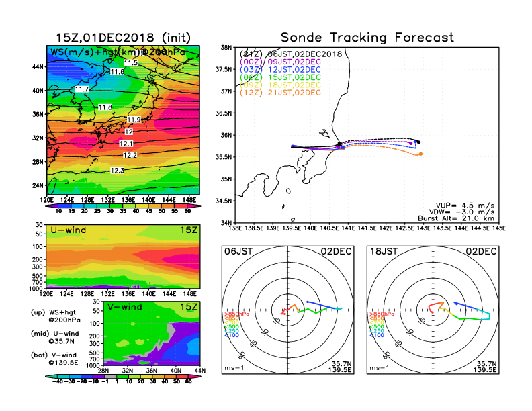Click the '(mid) U-wind @35.7N' description

[55, 337]
